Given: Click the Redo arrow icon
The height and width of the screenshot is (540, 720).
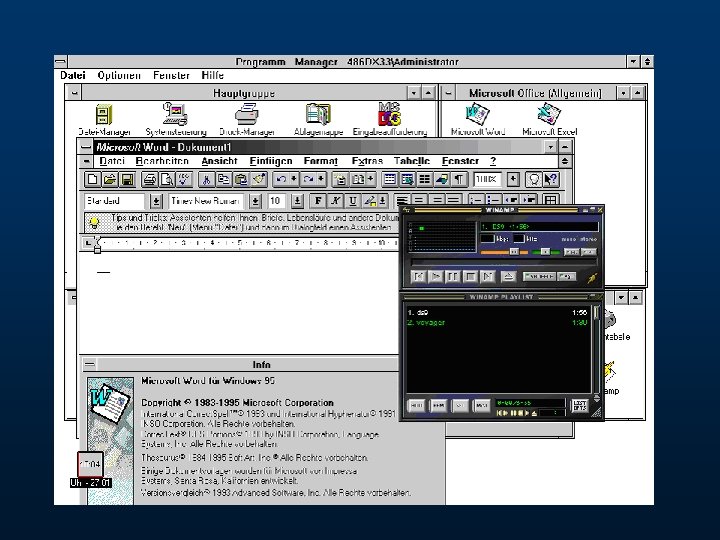Looking at the screenshot, I should pos(308,179).
